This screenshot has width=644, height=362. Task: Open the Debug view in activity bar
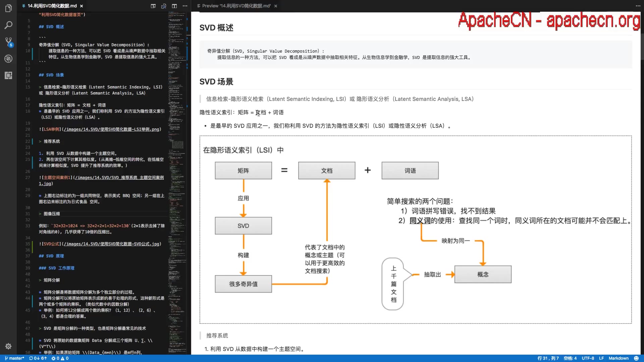point(8,59)
